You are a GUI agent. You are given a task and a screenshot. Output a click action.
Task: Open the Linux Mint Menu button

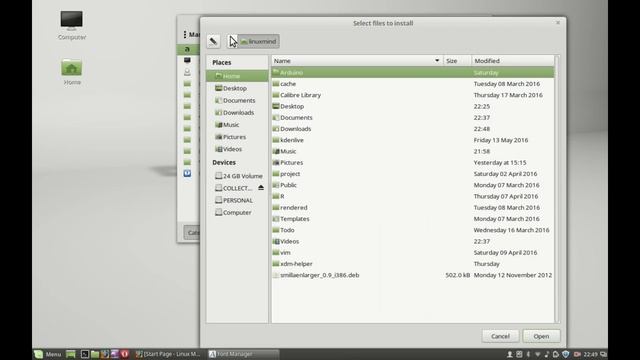point(48,354)
